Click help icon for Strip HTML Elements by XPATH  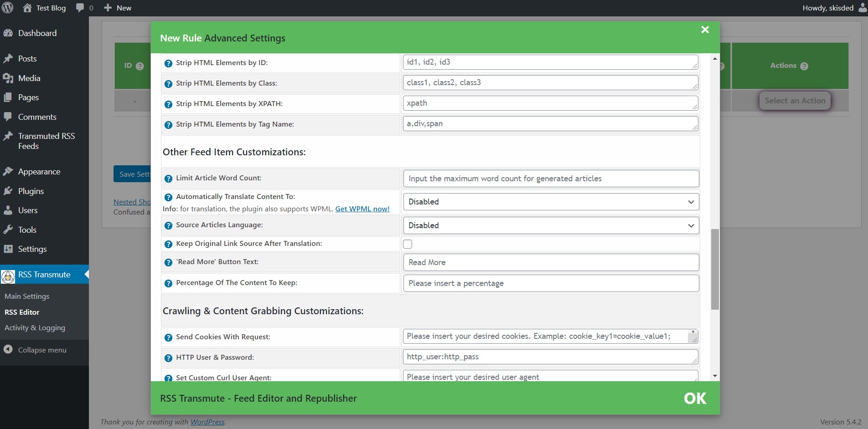[x=168, y=104]
